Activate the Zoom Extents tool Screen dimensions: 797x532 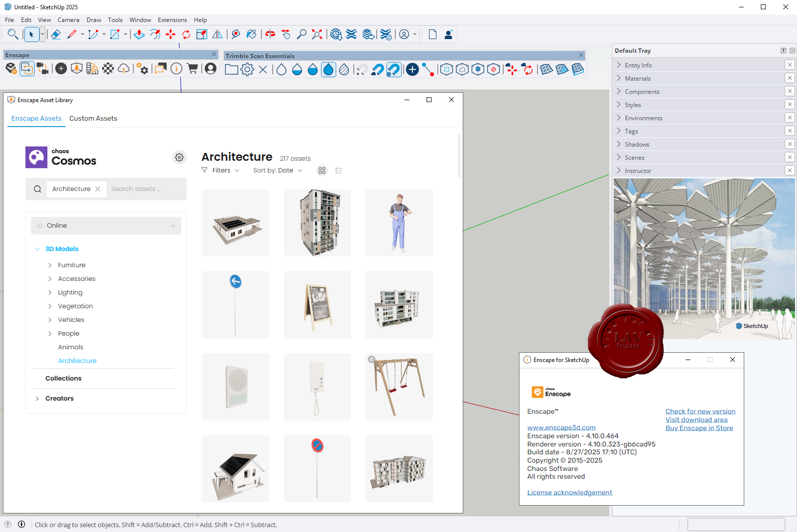tap(317, 34)
